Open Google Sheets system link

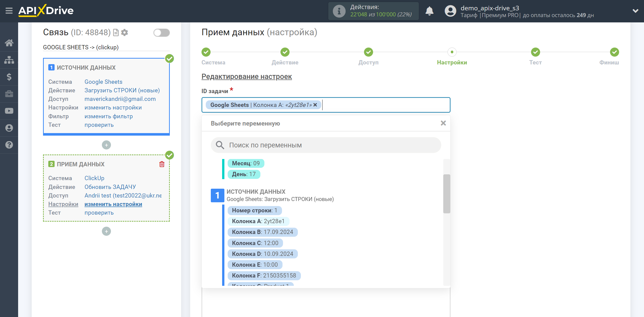[103, 82]
